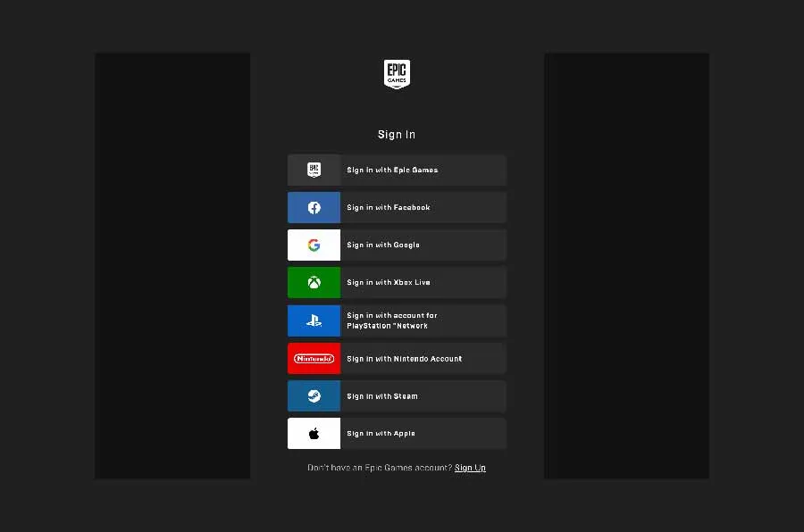Viewport: 804px width, 532px height.
Task: Click the Steam logo icon tile
Action: (314, 396)
